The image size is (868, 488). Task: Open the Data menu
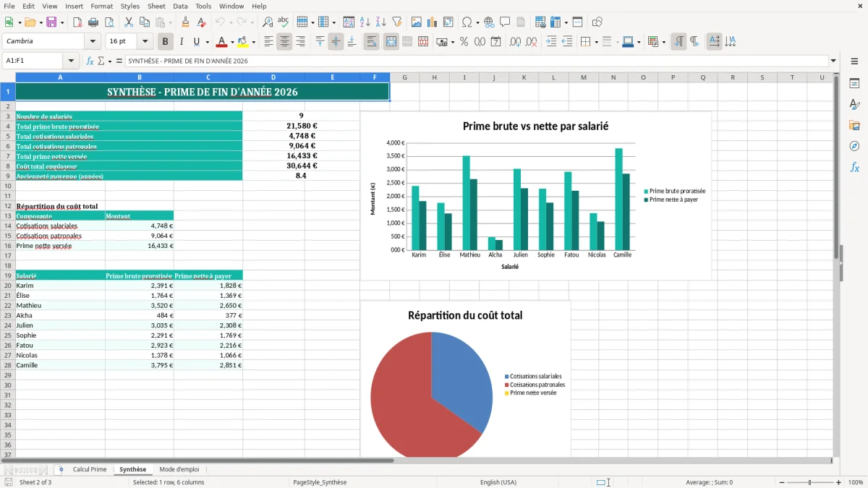(180, 6)
